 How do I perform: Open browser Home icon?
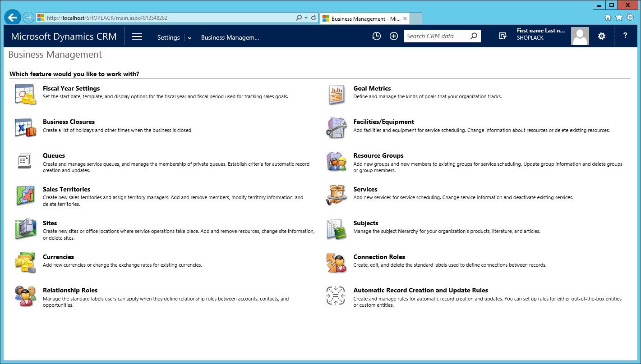tap(608, 18)
